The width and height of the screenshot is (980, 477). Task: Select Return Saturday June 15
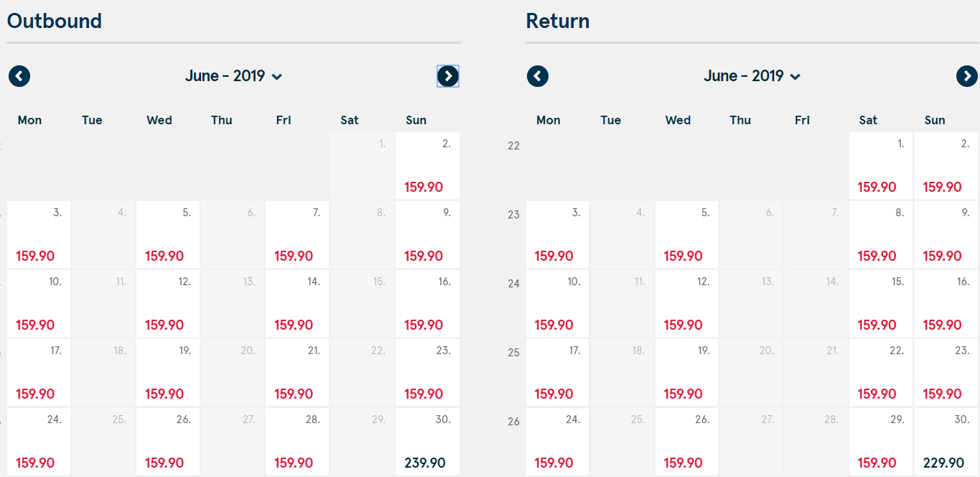click(x=881, y=303)
